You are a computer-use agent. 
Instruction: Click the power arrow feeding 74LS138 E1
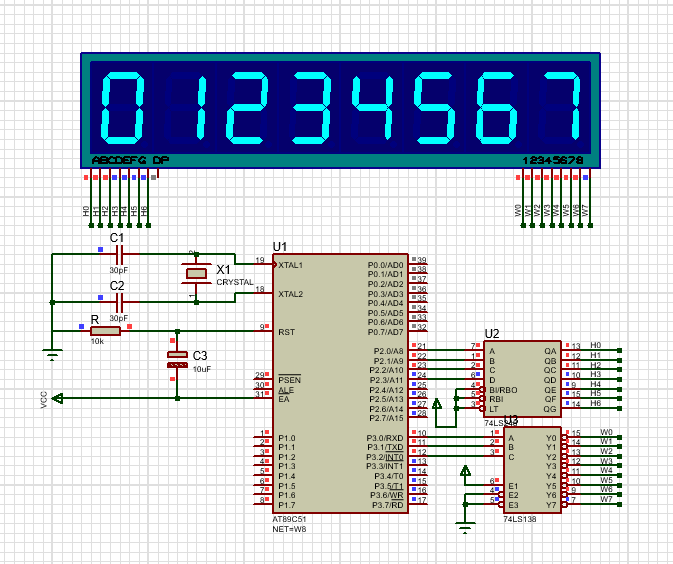465,471
